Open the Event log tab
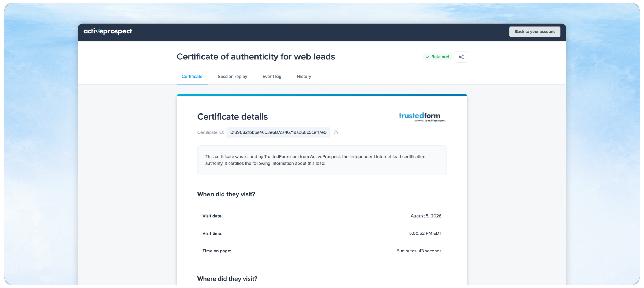The image size is (644, 288). (272, 77)
